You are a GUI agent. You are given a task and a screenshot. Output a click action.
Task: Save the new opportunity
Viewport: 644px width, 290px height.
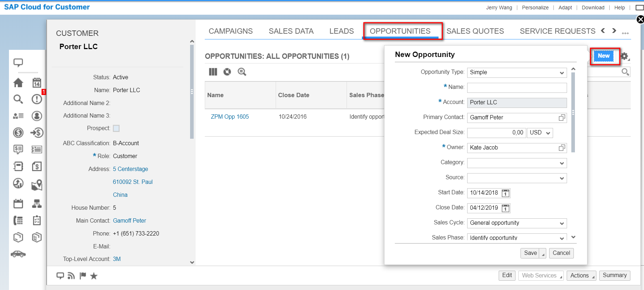pyautogui.click(x=530, y=253)
